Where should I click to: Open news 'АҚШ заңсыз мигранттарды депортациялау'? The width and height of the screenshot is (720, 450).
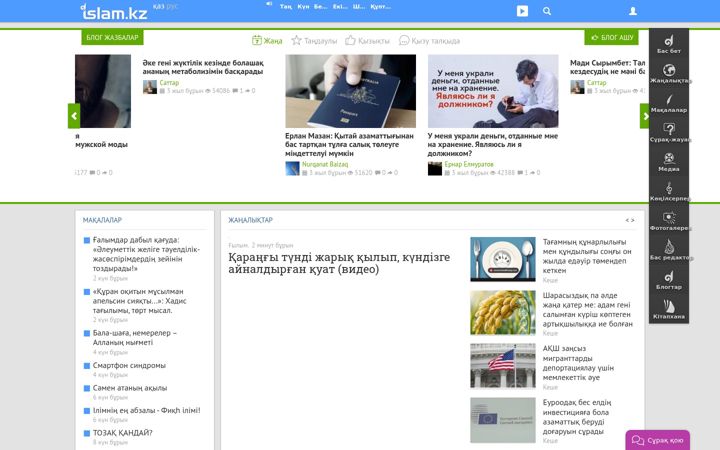[x=578, y=363]
